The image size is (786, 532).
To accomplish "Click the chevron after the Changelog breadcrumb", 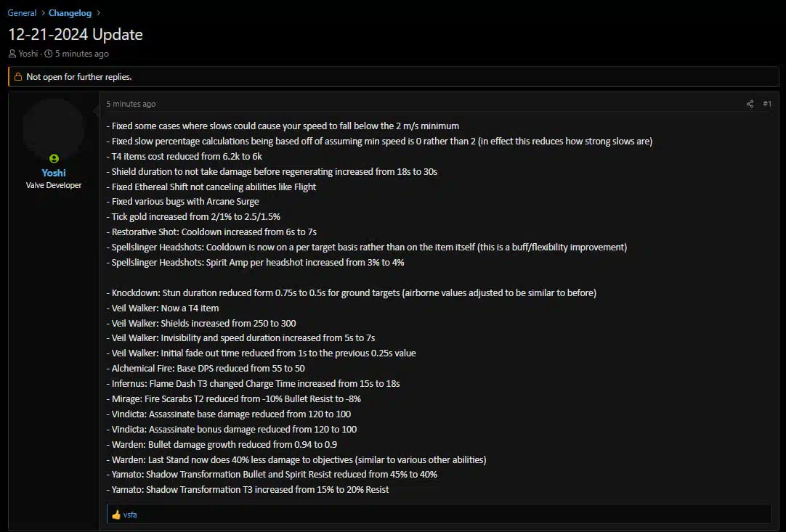I will click(x=98, y=13).
